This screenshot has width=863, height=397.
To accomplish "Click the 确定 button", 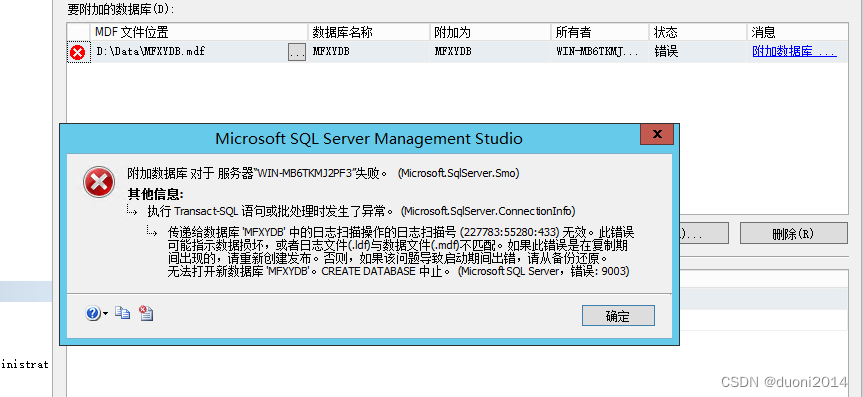I will pos(618,316).
